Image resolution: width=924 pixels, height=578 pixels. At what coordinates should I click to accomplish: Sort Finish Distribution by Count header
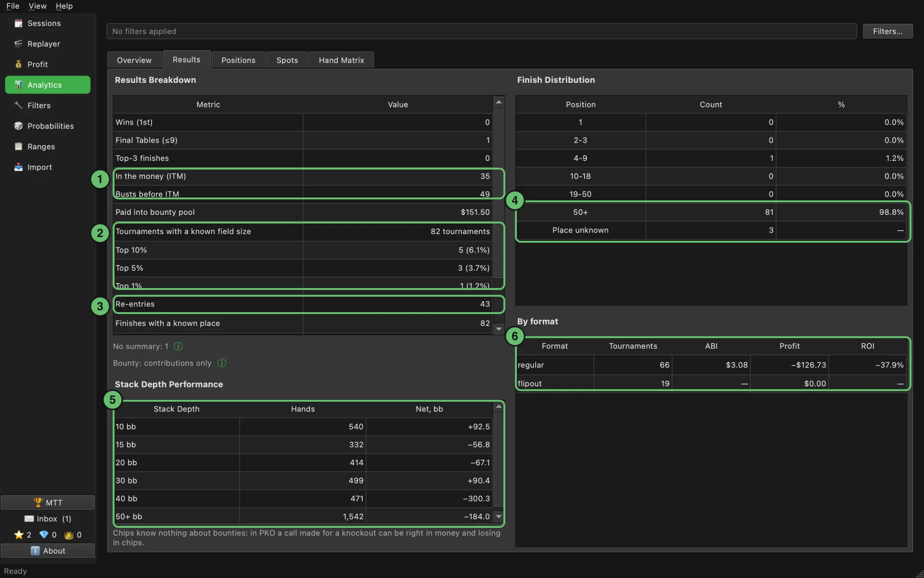(711, 105)
